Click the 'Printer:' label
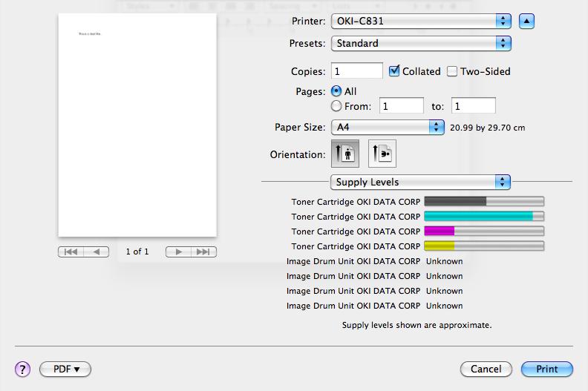Image resolution: width=588 pixels, height=391 pixels. coord(309,21)
